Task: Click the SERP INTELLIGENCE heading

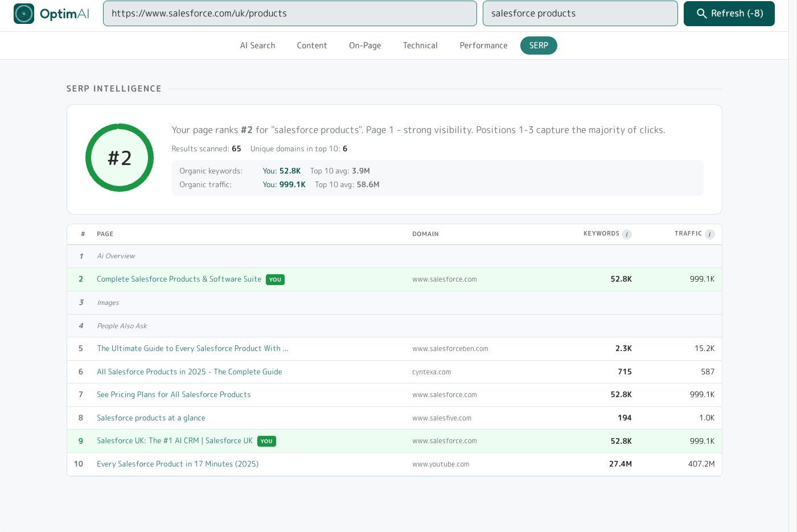Action: (x=114, y=89)
